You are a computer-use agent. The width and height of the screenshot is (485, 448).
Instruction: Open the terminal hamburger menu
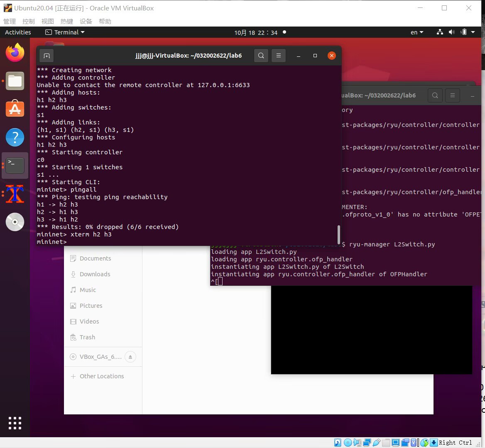[279, 56]
